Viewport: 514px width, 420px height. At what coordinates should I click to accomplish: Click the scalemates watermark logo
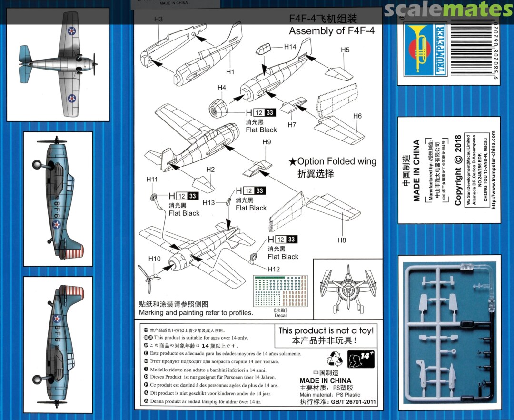pyautogui.click(x=448, y=9)
